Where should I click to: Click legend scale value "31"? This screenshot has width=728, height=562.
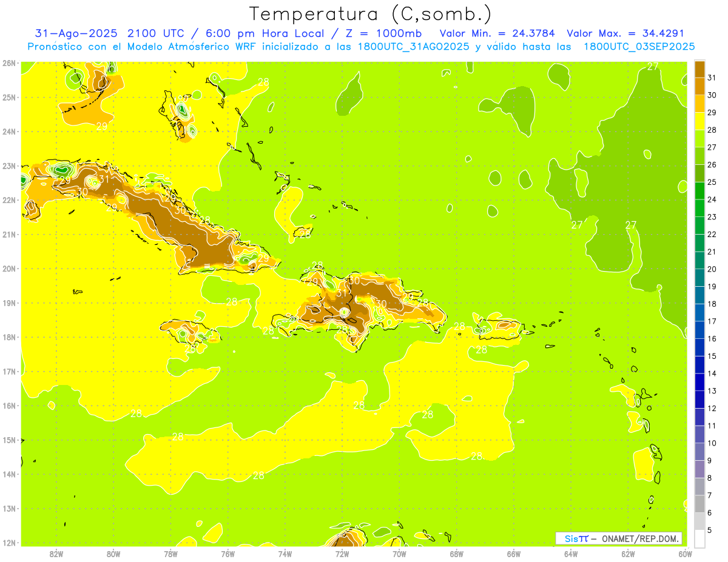(712, 78)
